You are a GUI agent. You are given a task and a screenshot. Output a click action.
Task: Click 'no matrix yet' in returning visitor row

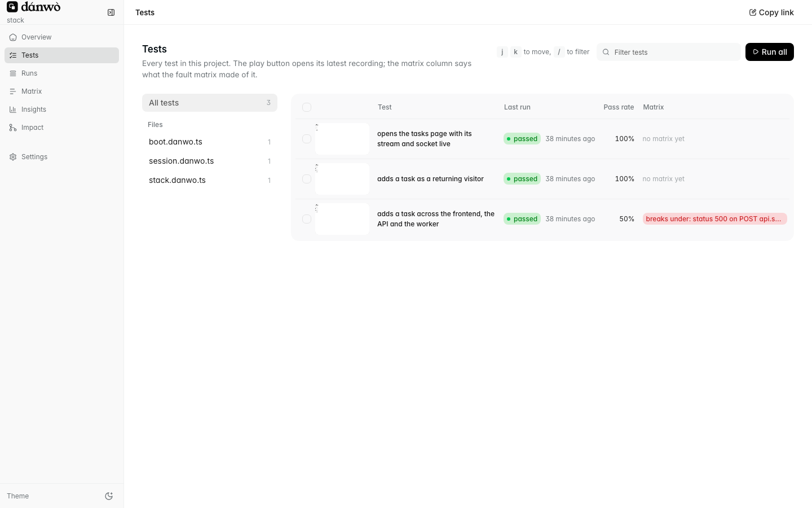[x=664, y=179]
